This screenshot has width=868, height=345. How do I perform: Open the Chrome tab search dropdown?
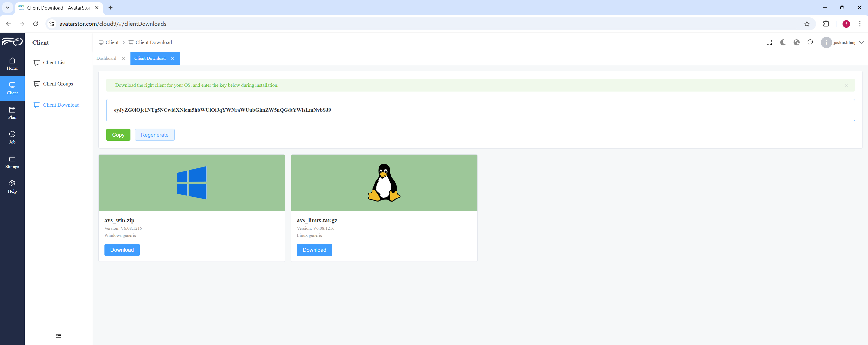[7, 7]
